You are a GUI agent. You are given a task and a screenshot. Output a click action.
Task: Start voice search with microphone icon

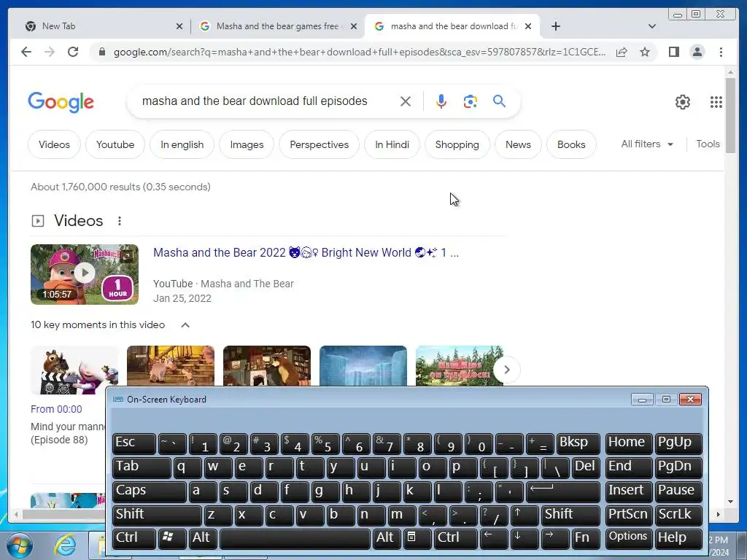(x=441, y=101)
